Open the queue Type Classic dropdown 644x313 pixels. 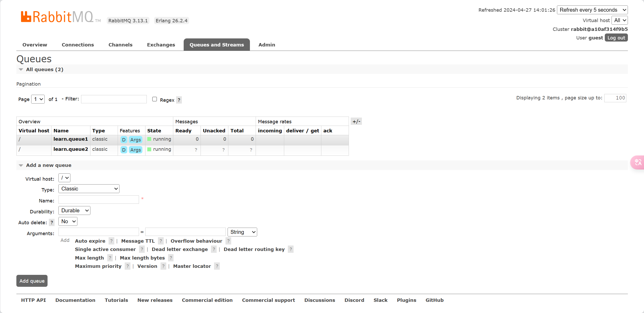tap(89, 189)
